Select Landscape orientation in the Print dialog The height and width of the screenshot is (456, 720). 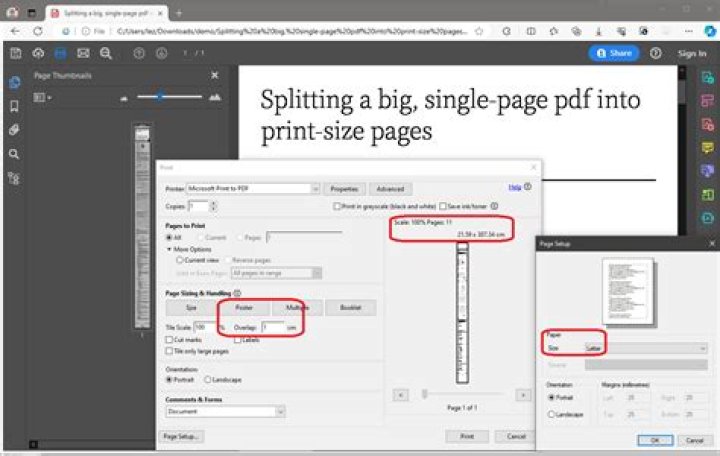tap(208, 380)
